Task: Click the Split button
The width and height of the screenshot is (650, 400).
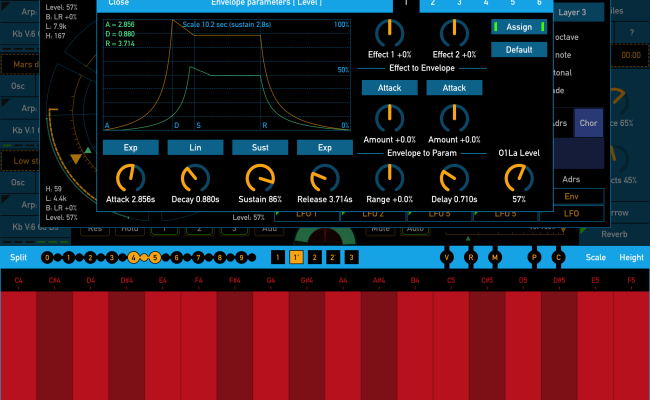Action: point(18,257)
